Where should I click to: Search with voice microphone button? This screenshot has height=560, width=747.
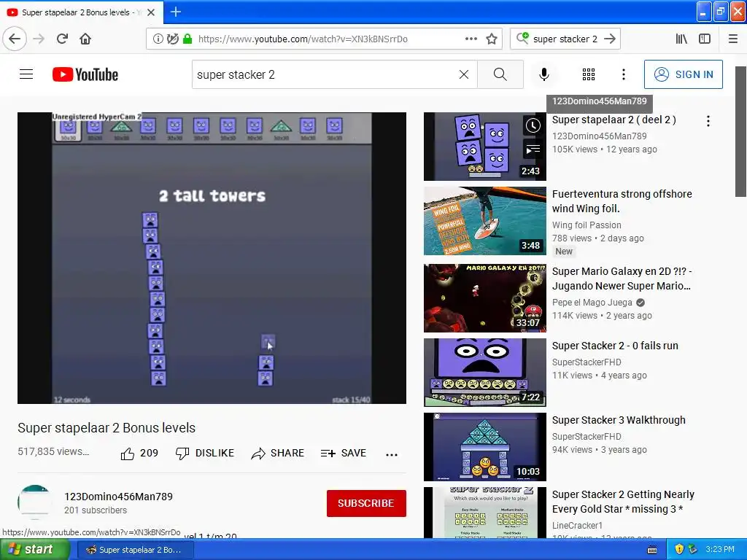pos(544,74)
